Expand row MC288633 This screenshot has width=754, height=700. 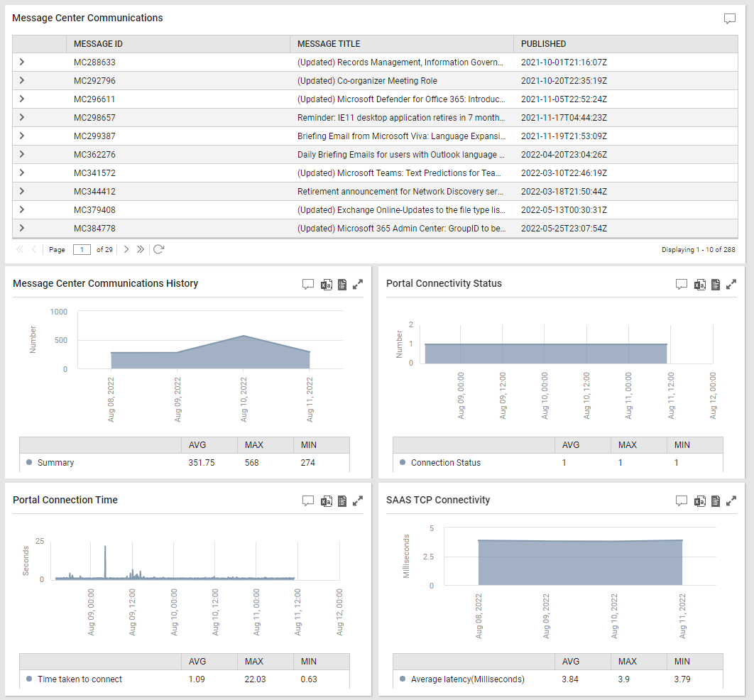[21, 62]
